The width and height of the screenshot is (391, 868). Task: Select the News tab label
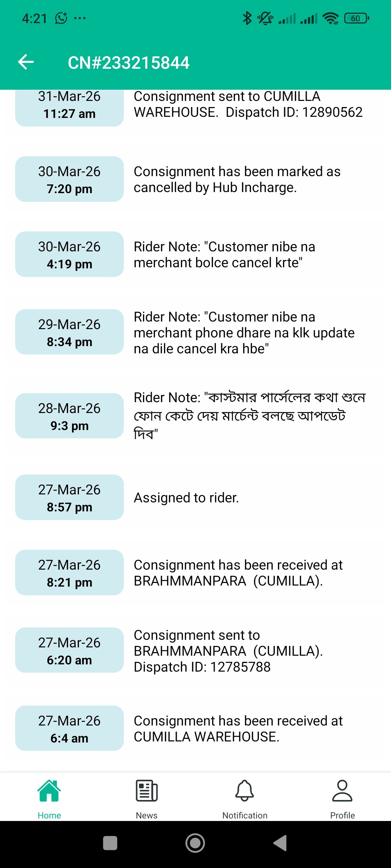(147, 815)
